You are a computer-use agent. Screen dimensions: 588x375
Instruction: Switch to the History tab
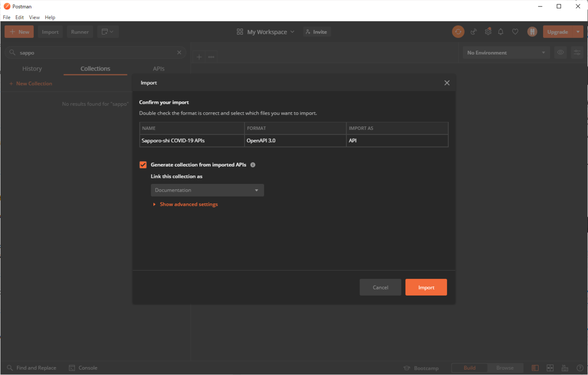(x=32, y=69)
